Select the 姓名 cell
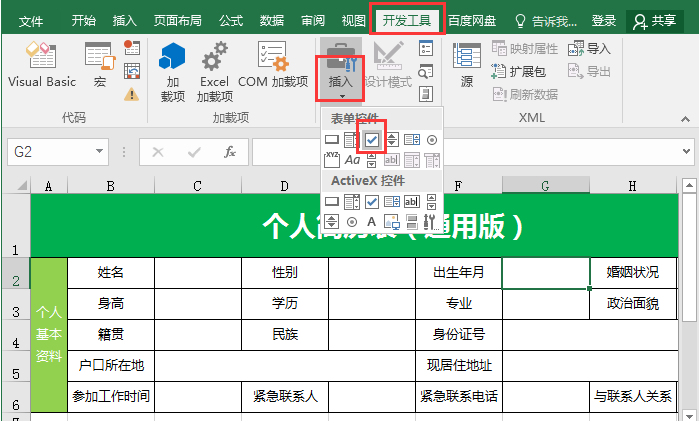699x421 pixels. pyautogui.click(x=111, y=272)
